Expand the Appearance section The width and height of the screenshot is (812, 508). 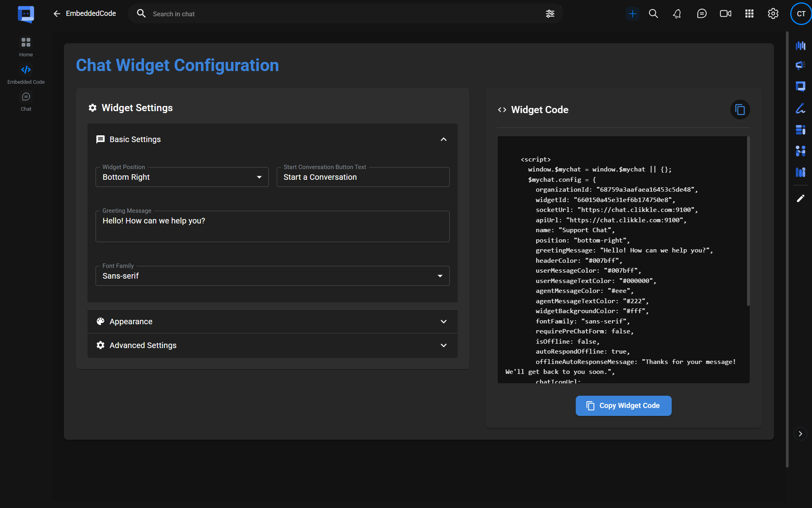click(x=272, y=321)
